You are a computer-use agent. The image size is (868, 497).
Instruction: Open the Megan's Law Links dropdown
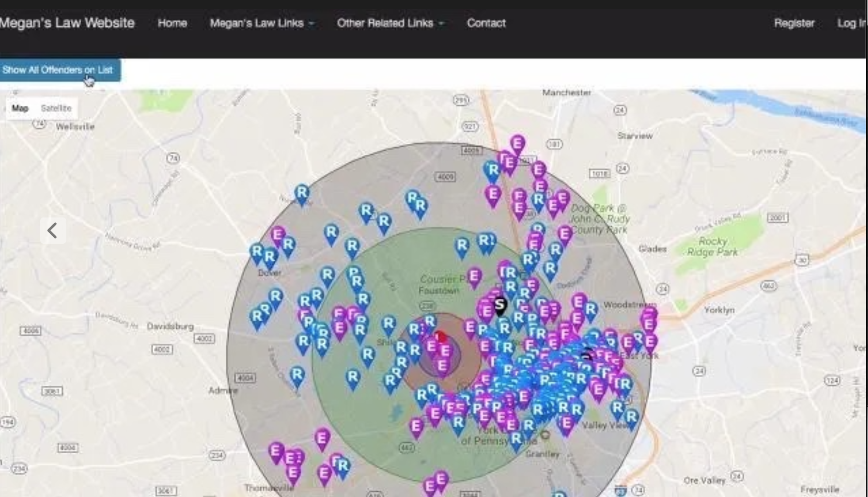pyautogui.click(x=262, y=23)
